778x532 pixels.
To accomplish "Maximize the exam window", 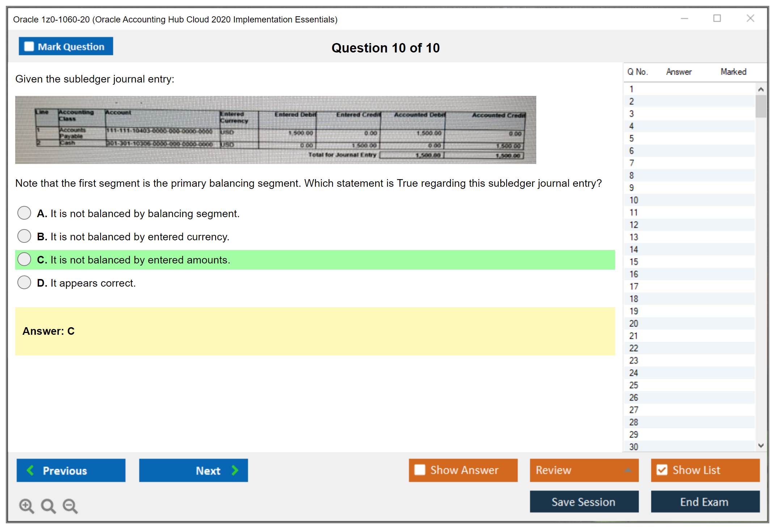I will [717, 18].
